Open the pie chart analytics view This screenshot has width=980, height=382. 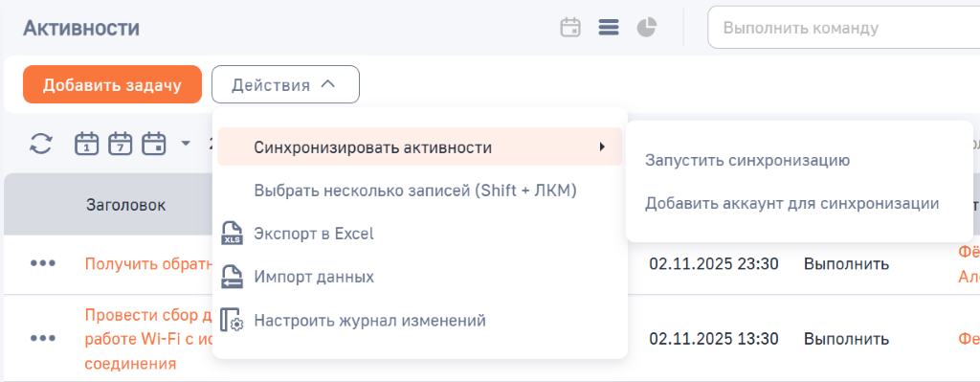coord(647,28)
